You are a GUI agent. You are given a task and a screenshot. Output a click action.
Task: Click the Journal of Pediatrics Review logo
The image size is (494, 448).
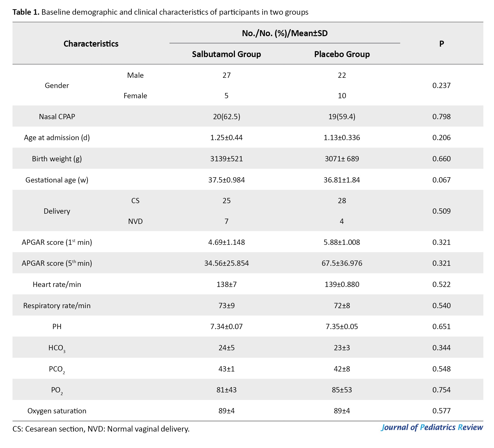click(432, 427)
